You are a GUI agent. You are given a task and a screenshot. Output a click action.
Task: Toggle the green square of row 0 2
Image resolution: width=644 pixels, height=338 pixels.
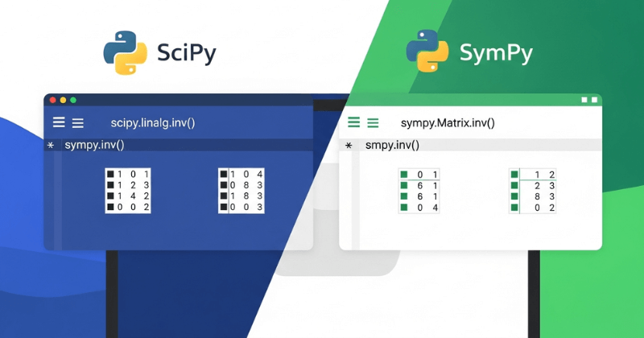[514, 208]
